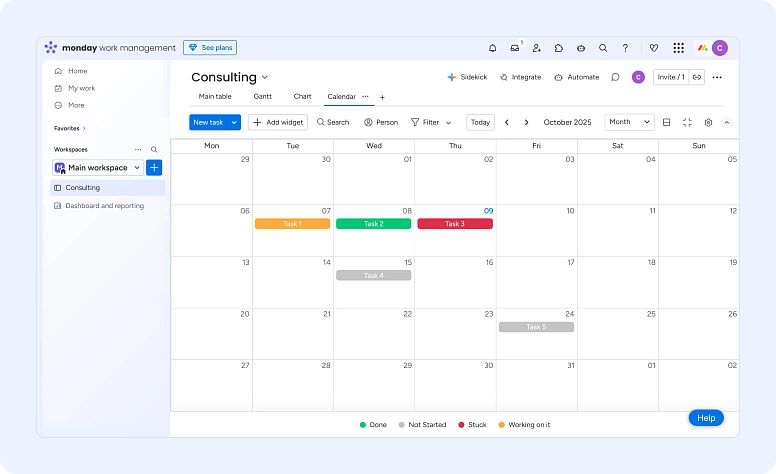This screenshot has height=474, width=776.
Task: Click the fullscreen expand calendar icon
Action: 687,122
